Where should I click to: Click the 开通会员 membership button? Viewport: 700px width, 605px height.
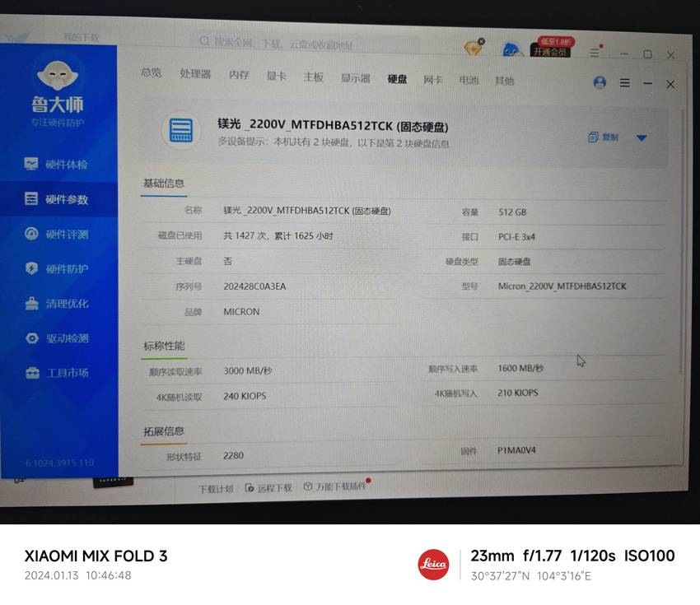coord(550,51)
